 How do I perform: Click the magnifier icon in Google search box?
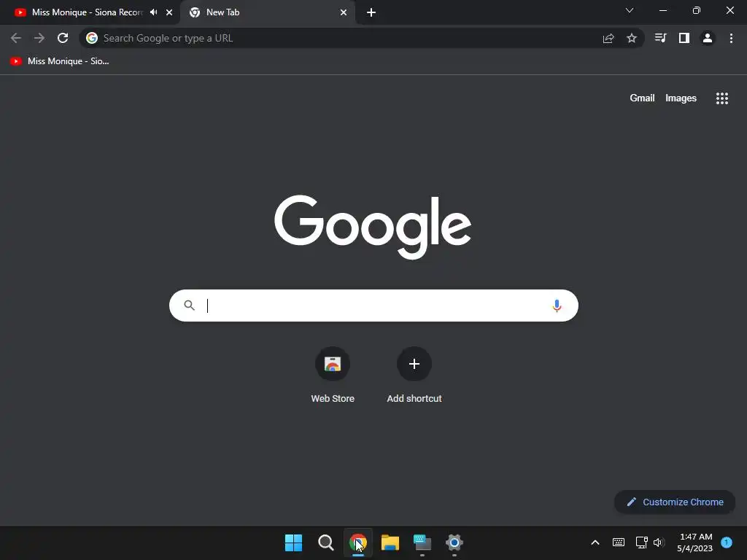[x=189, y=306]
